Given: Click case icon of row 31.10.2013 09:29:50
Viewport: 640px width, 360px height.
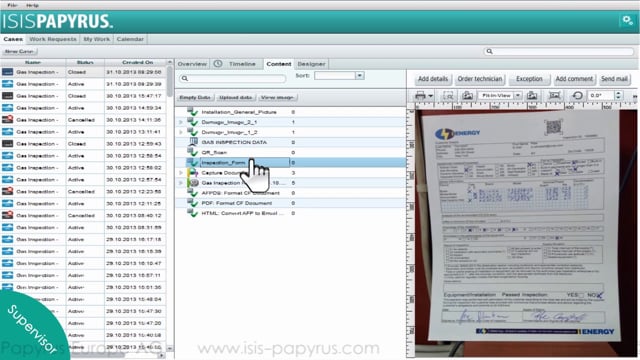Looking at the screenshot, I should point(7,72).
